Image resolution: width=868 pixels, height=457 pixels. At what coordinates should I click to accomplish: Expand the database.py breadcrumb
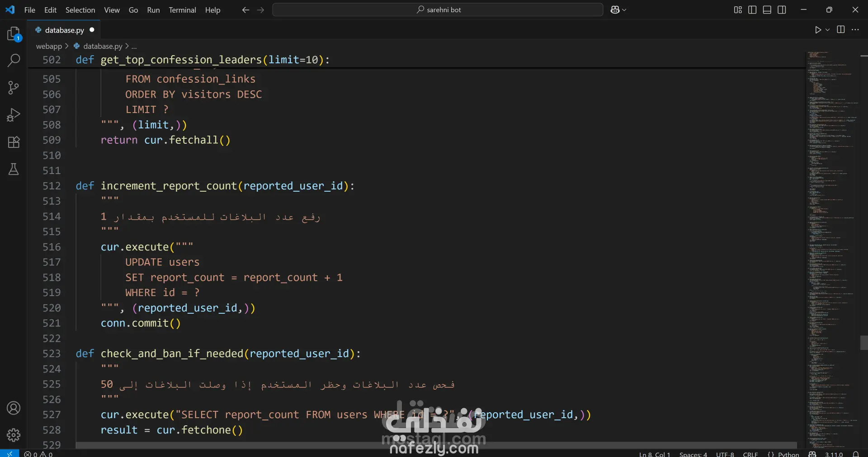click(x=103, y=46)
